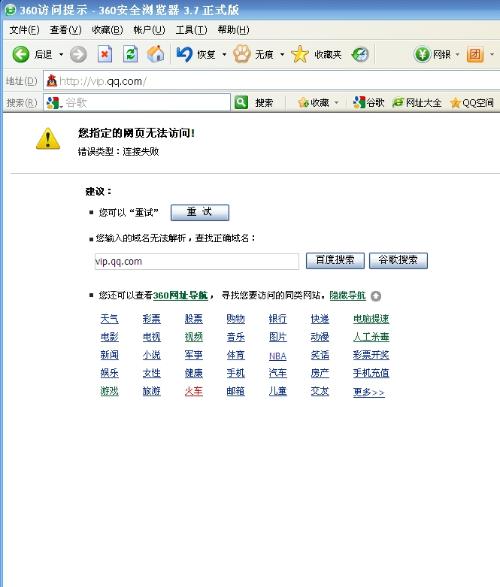Stop page loading with red X icon

point(105,55)
